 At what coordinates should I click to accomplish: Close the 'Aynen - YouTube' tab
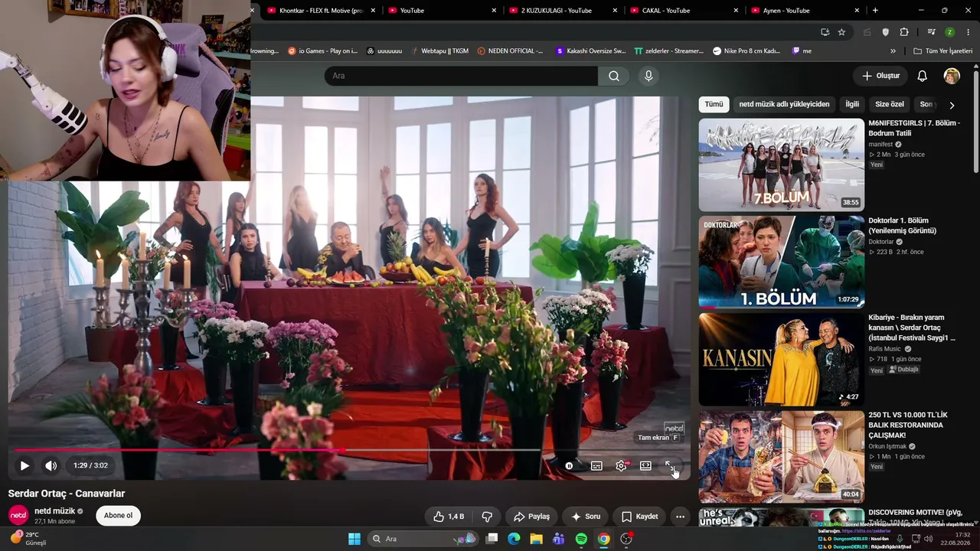click(x=856, y=11)
